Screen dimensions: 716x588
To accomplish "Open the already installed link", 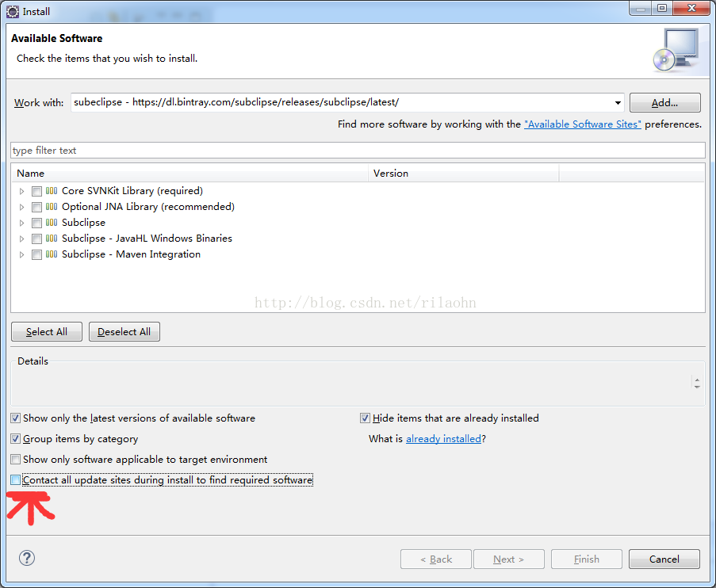I will (443, 439).
